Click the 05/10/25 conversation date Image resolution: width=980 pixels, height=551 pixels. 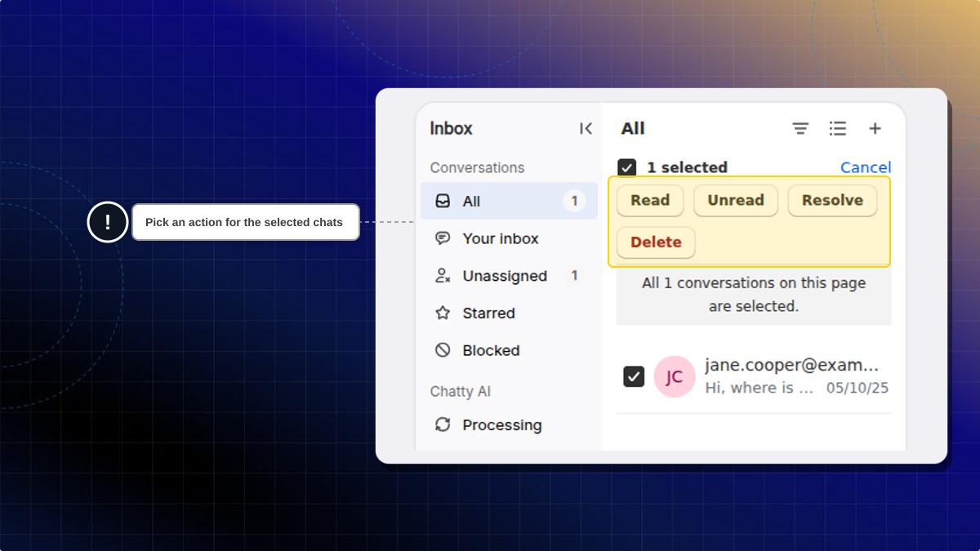(857, 388)
